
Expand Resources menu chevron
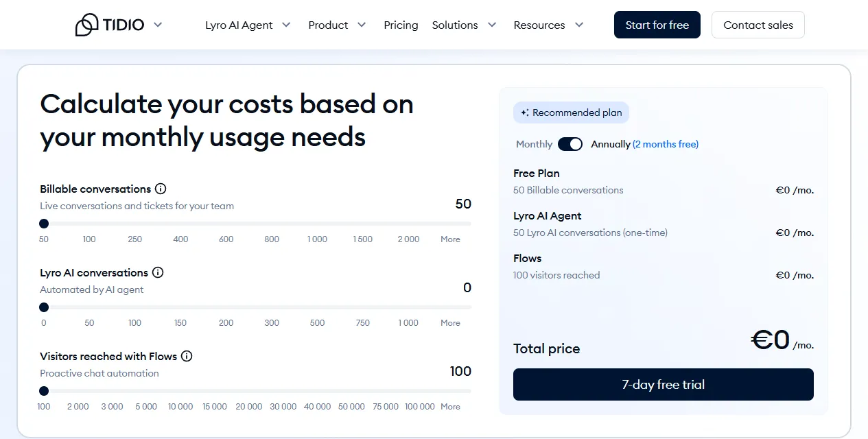(x=579, y=25)
